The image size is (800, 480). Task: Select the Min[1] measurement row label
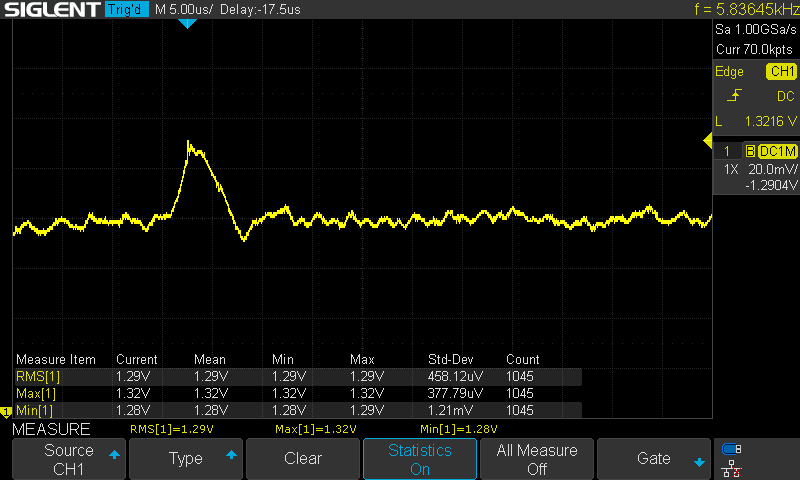tap(34, 410)
